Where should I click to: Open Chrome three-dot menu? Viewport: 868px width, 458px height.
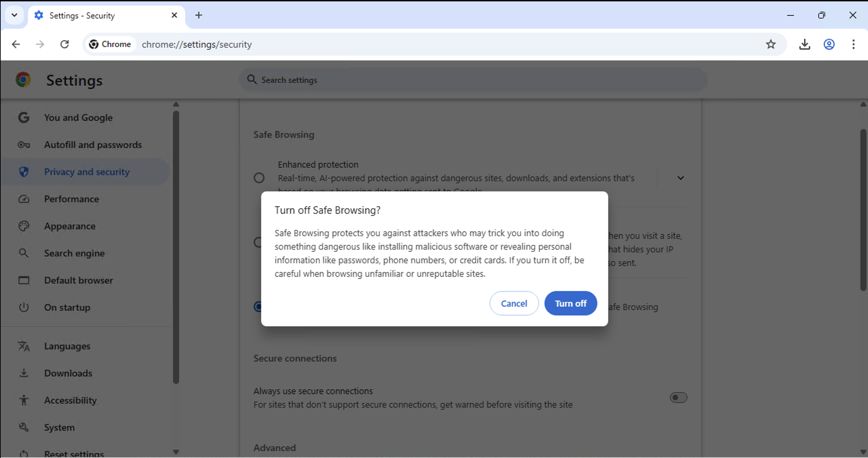click(853, 44)
